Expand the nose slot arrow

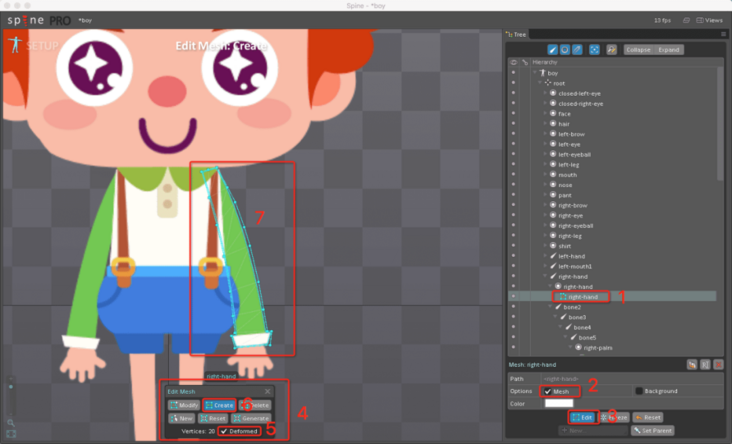pyautogui.click(x=545, y=185)
